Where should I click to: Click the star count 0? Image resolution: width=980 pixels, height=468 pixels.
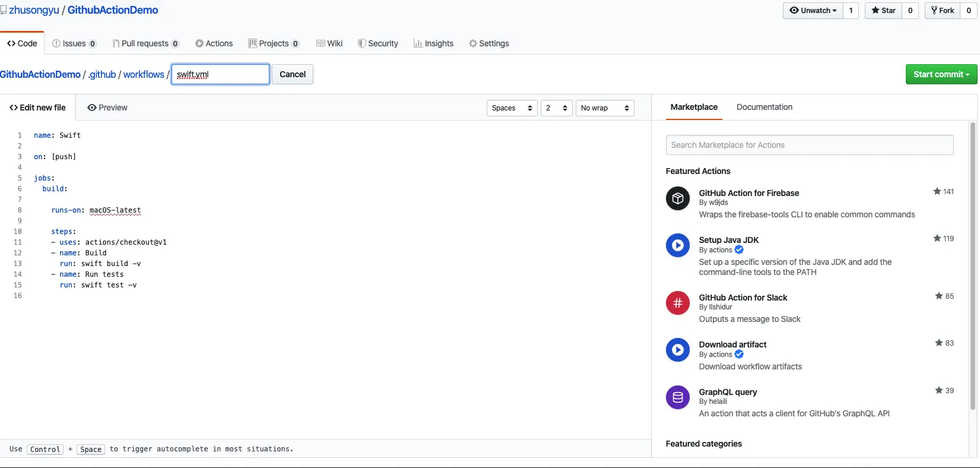[x=910, y=11]
